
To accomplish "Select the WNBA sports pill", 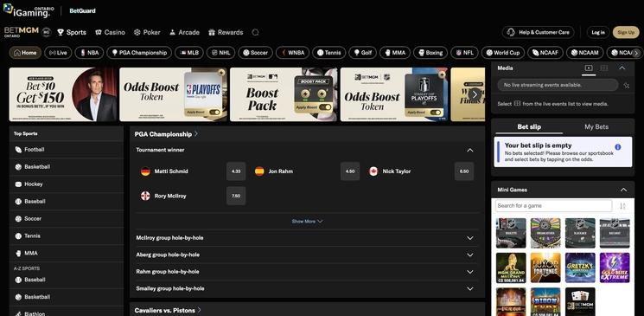I will pos(292,53).
